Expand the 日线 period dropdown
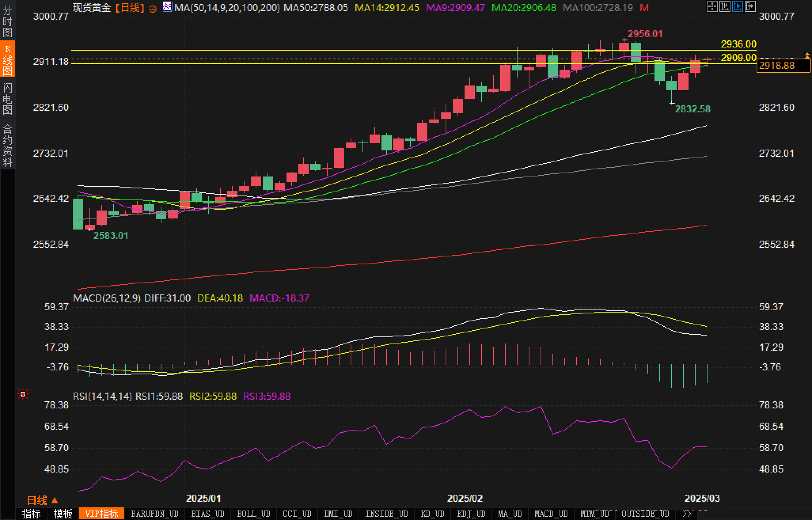This screenshot has height=520, width=812. [43, 501]
